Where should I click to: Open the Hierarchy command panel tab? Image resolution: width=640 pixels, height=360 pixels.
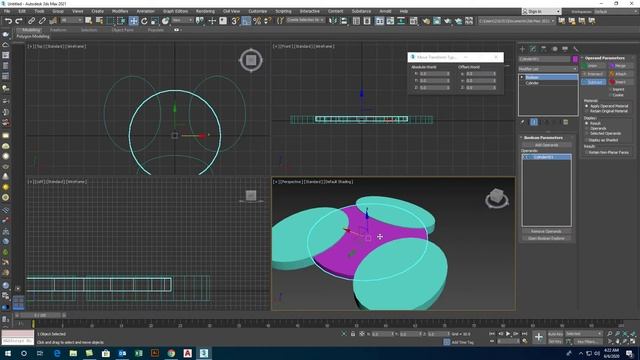coord(544,49)
